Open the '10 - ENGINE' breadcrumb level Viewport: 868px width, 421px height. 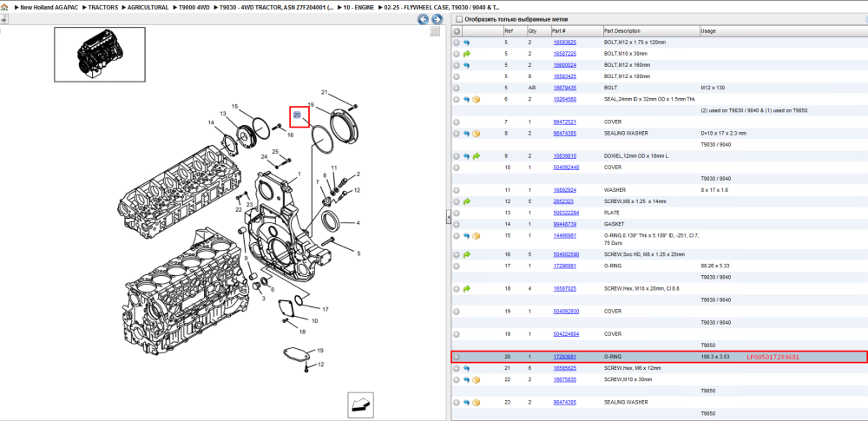pyautogui.click(x=358, y=7)
